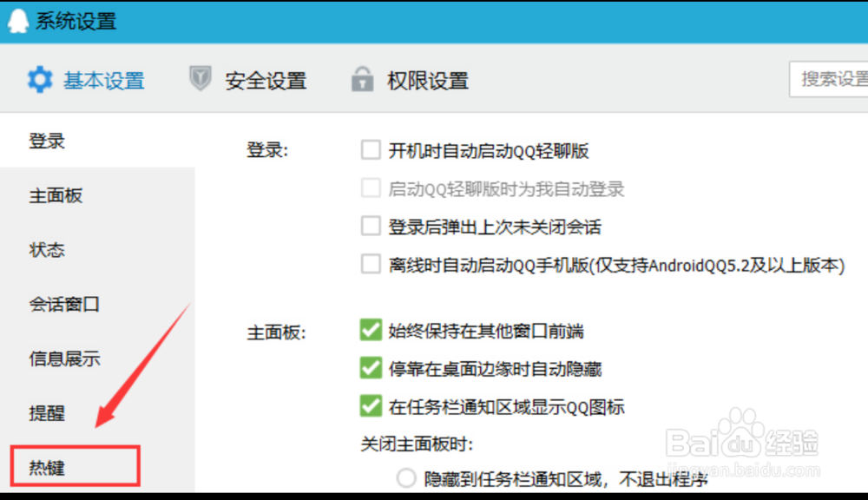Screen dimensions: 868x500
Task: Click the 系统设置 window title text
Action: coord(76,22)
